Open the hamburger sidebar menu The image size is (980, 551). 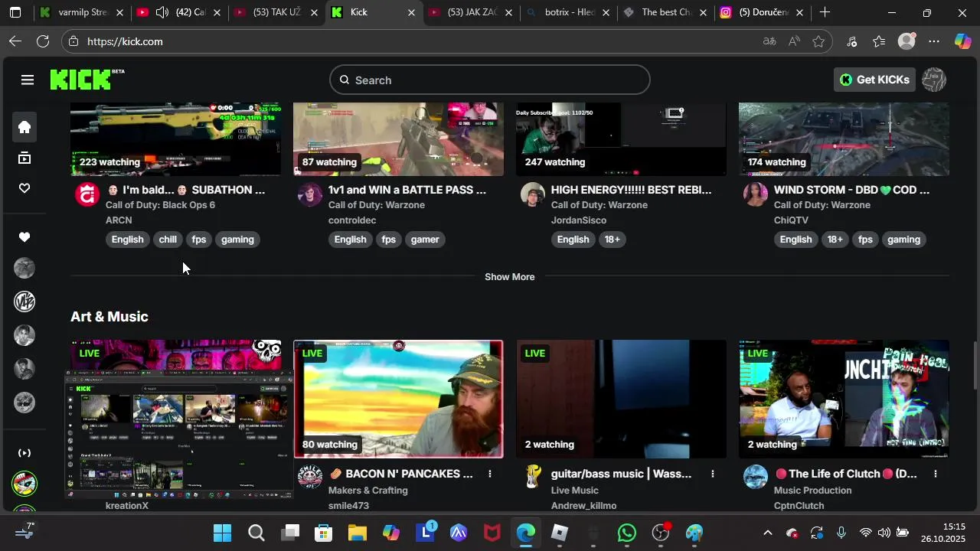28,80
